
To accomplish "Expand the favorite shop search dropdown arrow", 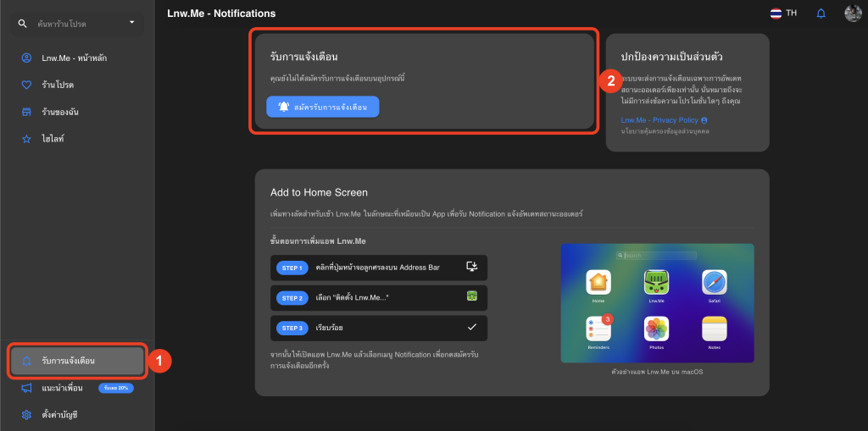I will pos(131,23).
